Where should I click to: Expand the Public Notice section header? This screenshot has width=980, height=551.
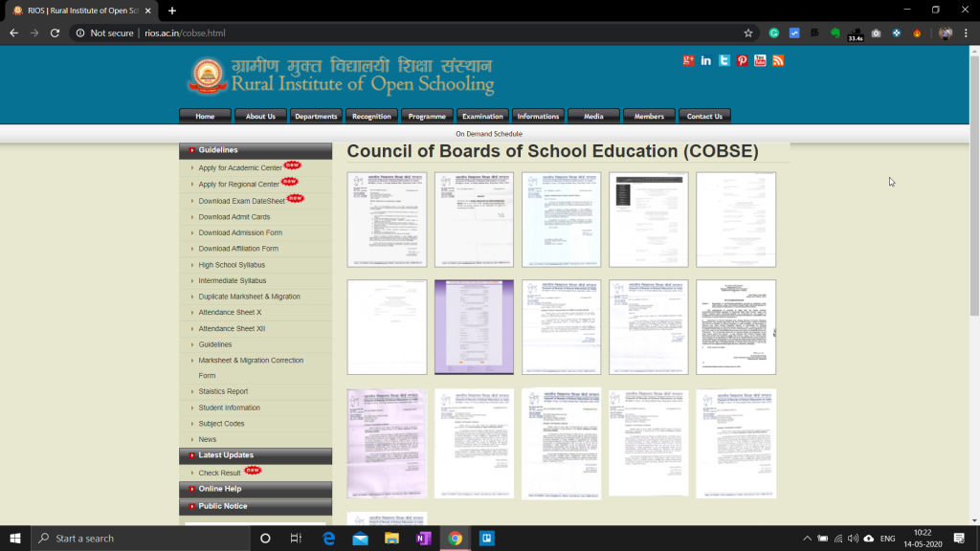pos(256,507)
